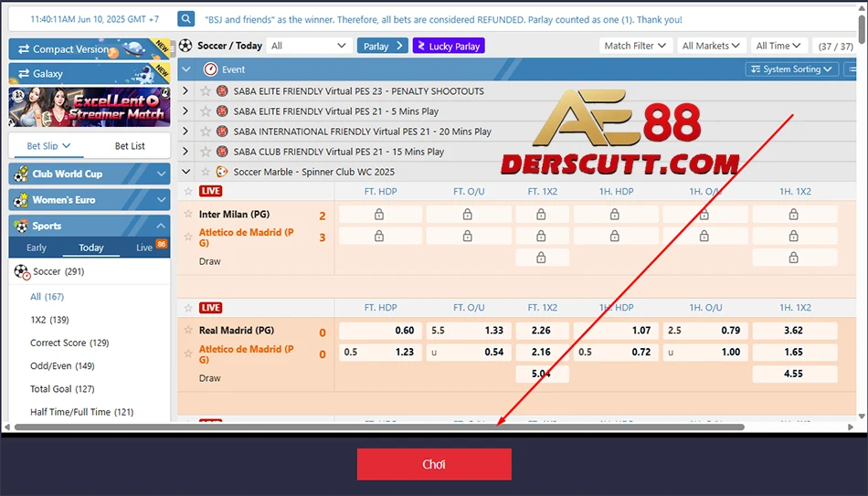Star the first LIVE market header row
The image size is (868, 496).
[x=188, y=191]
